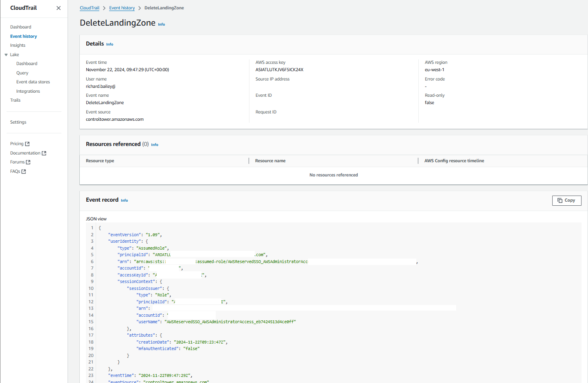588x383 pixels.
Task: Click the userName AWSReservedSSO_AWSAdministratorAccess JSON line
Action: click(x=216, y=322)
